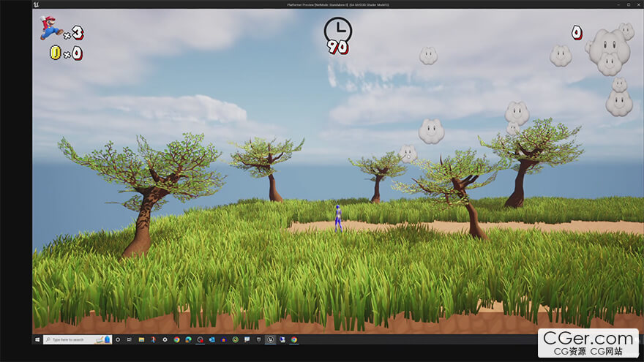Switch to Unreal Engine taskbar icon
644x362 pixels.
270,340
